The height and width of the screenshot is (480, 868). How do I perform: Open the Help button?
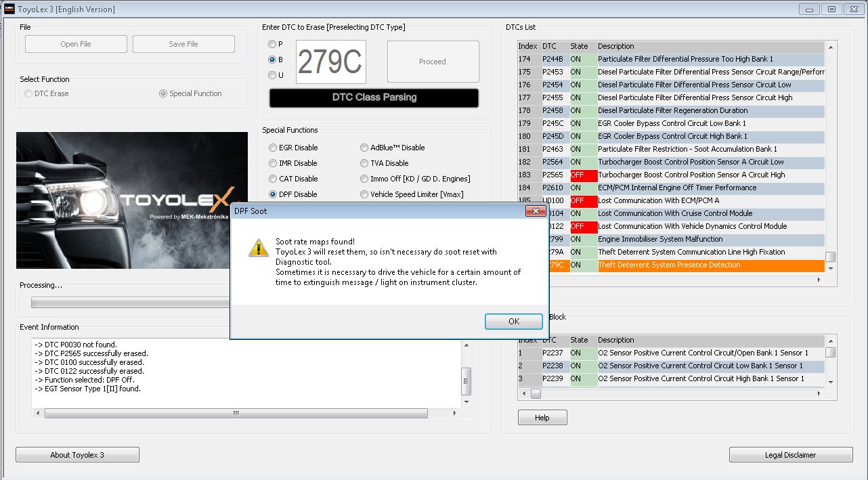tap(542, 418)
